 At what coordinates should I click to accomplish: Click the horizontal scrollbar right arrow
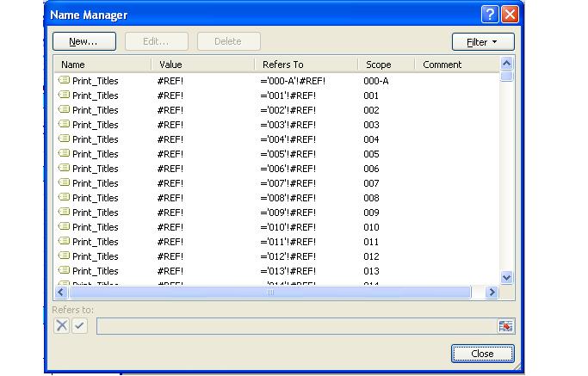pyautogui.click(x=492, y=293)
